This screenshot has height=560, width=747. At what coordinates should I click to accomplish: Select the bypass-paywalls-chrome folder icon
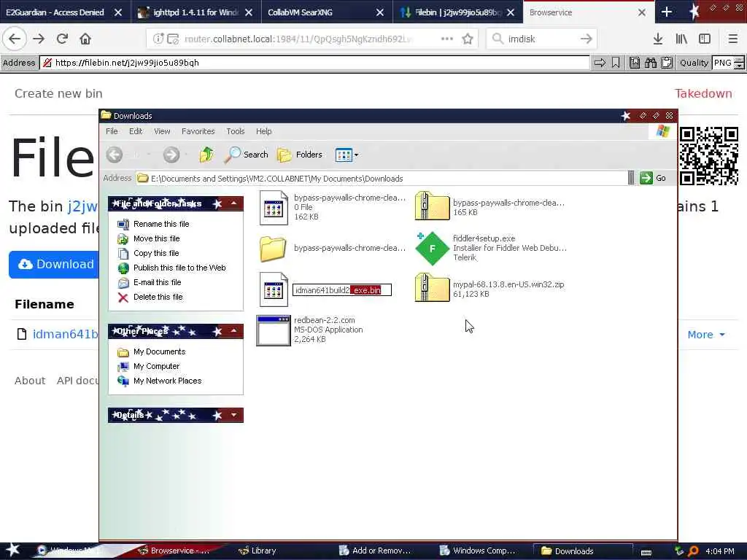(273, 248)
